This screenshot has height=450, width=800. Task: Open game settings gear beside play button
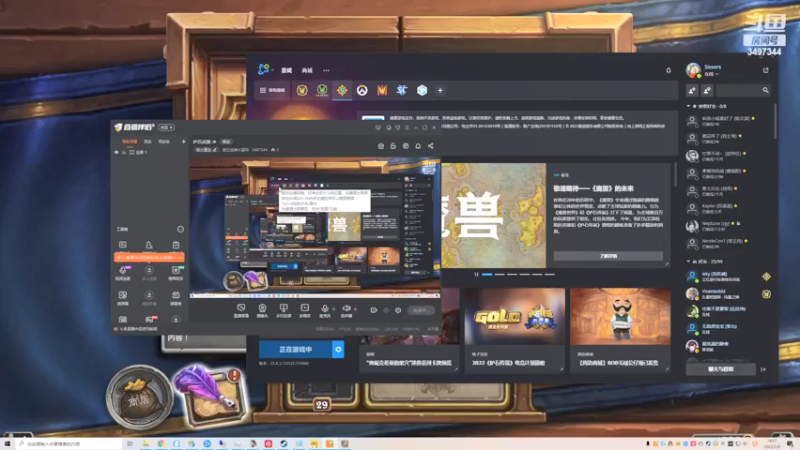click(338, 349)
